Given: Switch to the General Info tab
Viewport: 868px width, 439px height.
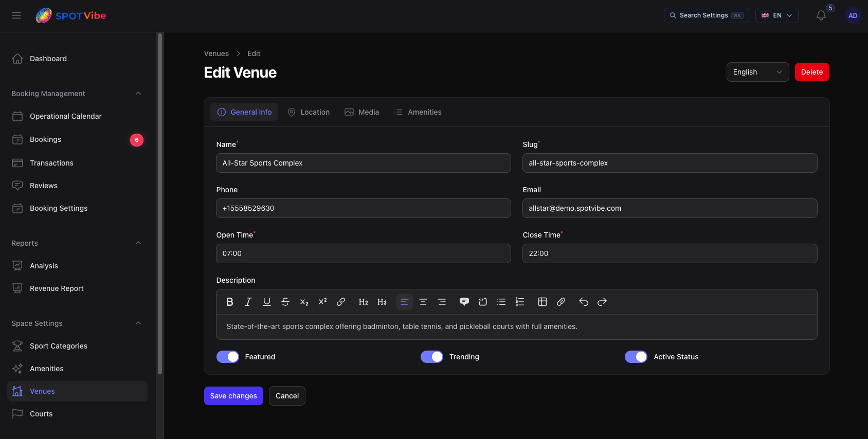Looking at the screenshot, I should coord(244,112).
